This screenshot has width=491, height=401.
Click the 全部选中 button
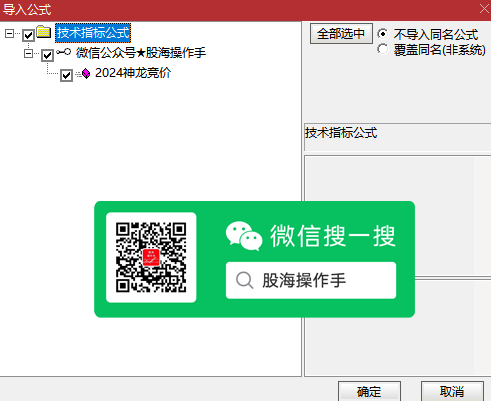341,33
